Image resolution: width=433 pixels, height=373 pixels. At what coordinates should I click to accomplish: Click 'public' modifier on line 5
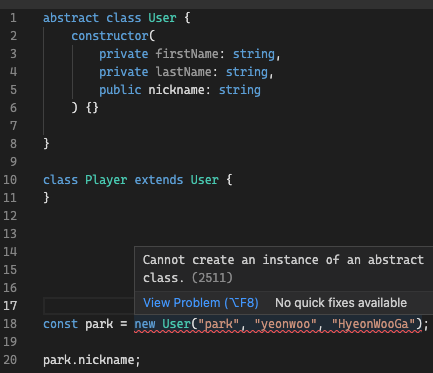click(120, 90)
